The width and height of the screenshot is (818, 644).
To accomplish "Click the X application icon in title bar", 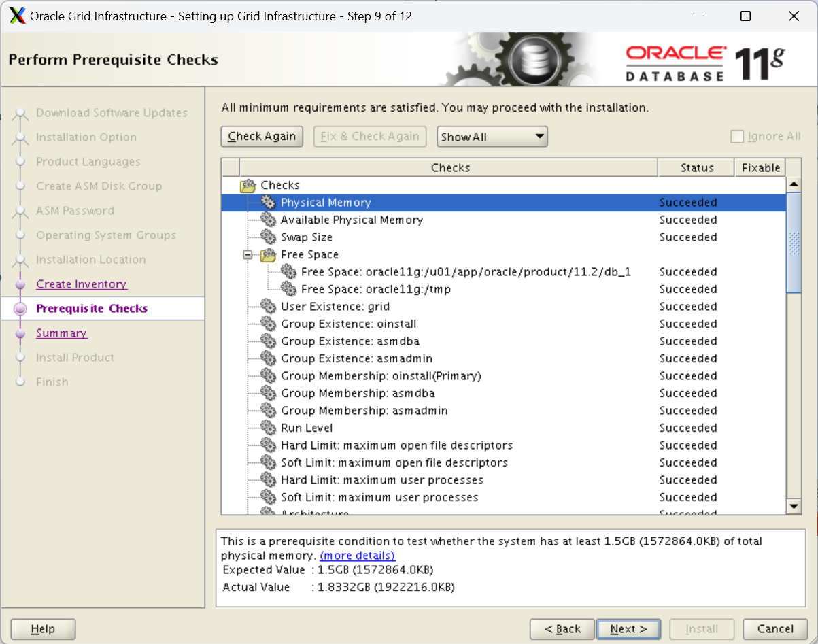I will pyautogui.click(x=18, y=16).
